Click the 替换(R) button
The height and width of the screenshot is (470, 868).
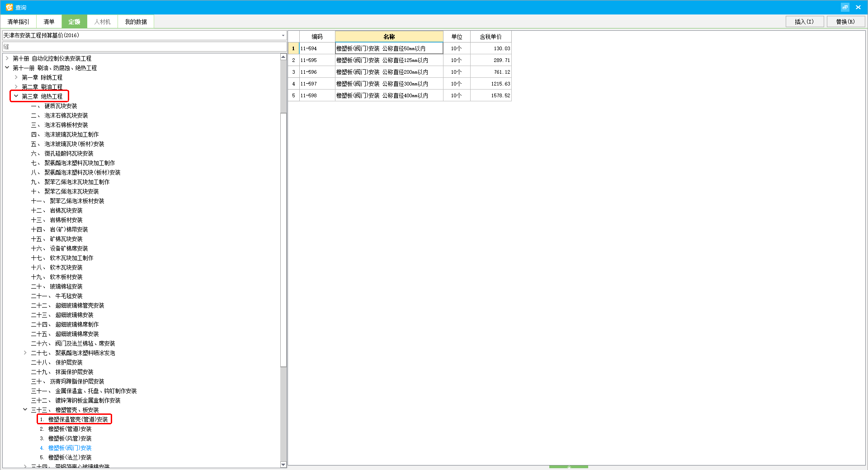pyautogui.click(x=845, y=22)
